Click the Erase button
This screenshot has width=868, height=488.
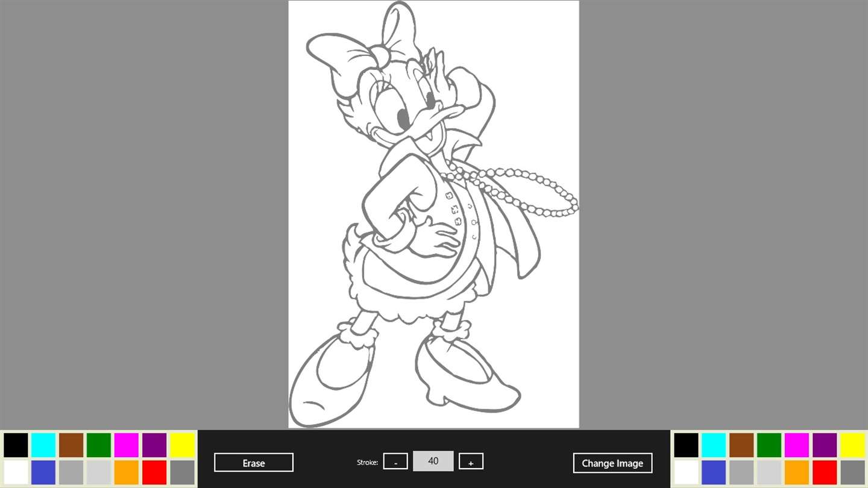pos(254,463)
